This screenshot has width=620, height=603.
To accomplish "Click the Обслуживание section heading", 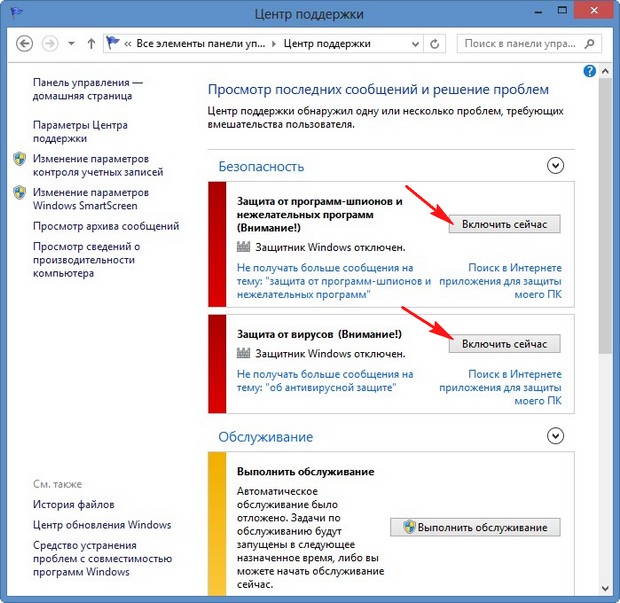I will tap(265, 437).
